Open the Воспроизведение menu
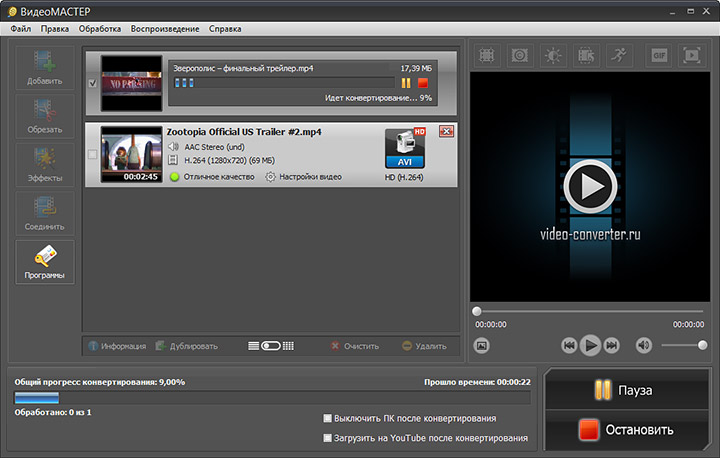 point(166,29)
